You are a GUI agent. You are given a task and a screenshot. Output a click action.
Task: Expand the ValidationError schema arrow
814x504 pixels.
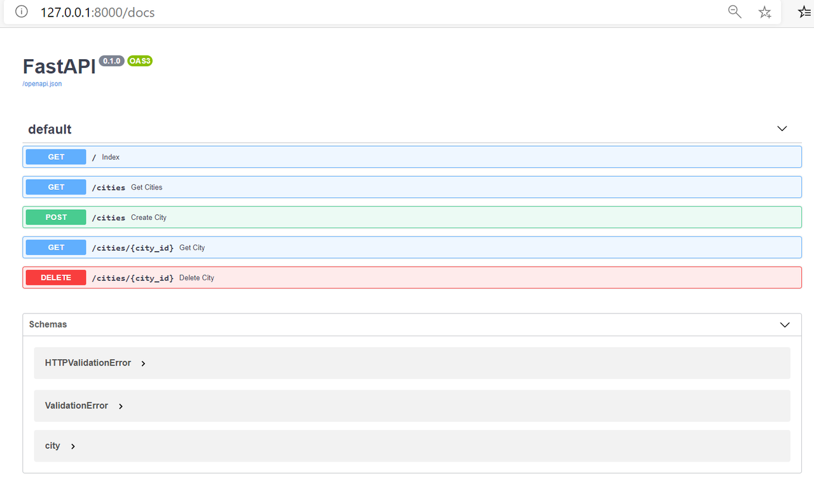point(121,406)
